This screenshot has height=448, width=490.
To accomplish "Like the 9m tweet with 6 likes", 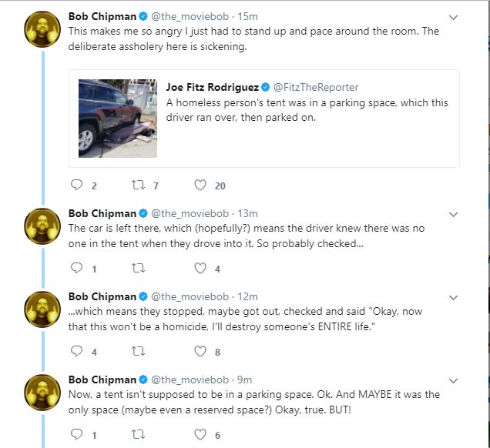I will point(200,434).
